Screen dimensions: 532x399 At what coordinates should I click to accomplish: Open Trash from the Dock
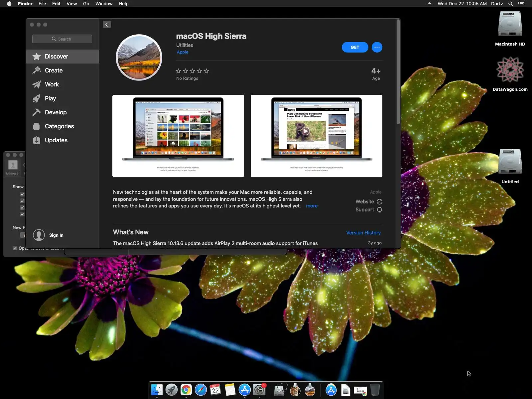[x=375, y=390]
